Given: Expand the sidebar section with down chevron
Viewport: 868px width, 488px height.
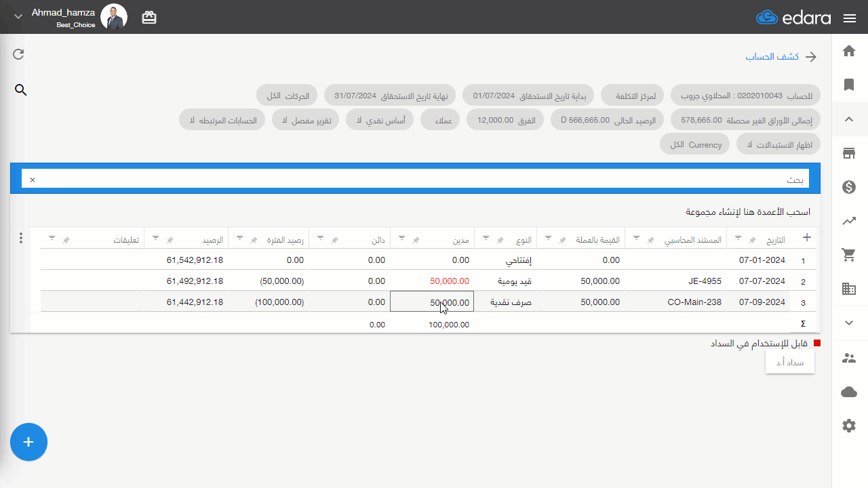Looking at the screenshot, I should (x=849, y=323).
